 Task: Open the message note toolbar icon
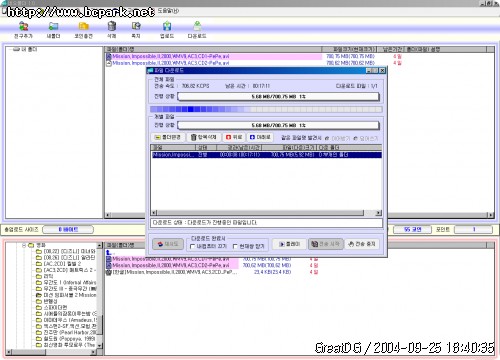136,26
